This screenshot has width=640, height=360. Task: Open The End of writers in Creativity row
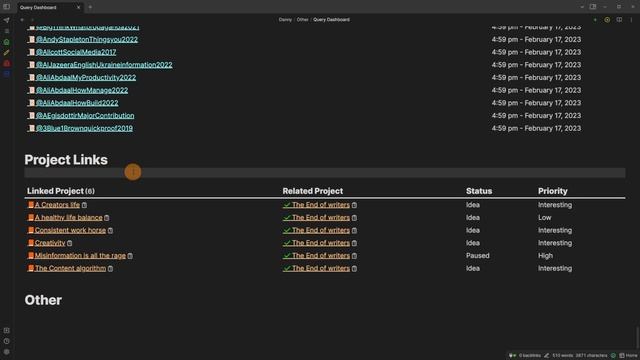pyautogui.click(x=321, y=243)
